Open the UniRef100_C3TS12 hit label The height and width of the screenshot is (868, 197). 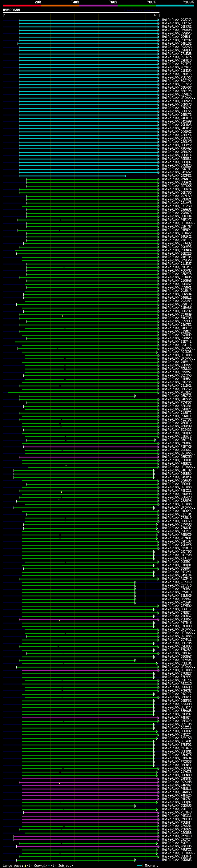tap(177, 84)
